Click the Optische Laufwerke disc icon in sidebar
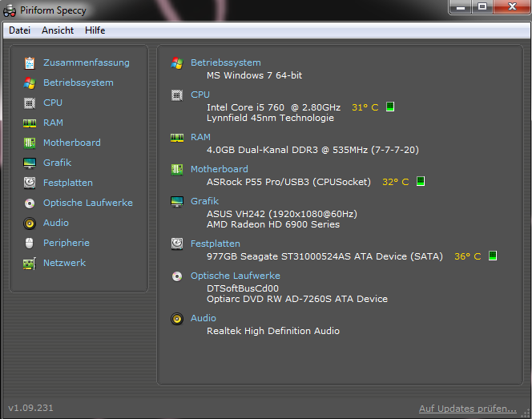The image size is (532, 419). 30,203
